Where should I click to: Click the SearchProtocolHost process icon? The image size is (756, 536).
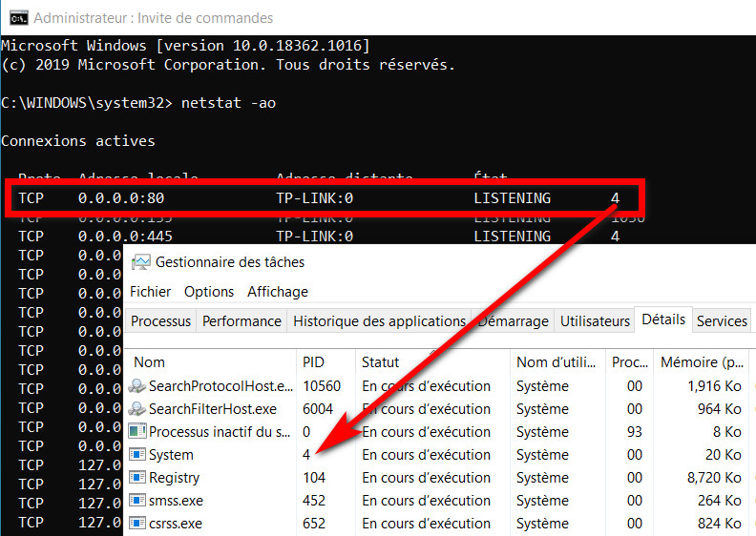click(x=136, y=385)
